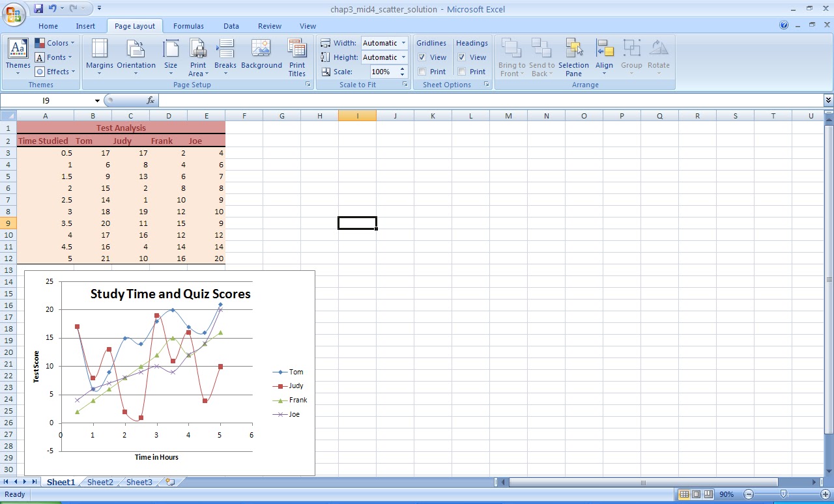Click the Group objects button
Viewport: 834px width, 504px height.
(631, 57)
